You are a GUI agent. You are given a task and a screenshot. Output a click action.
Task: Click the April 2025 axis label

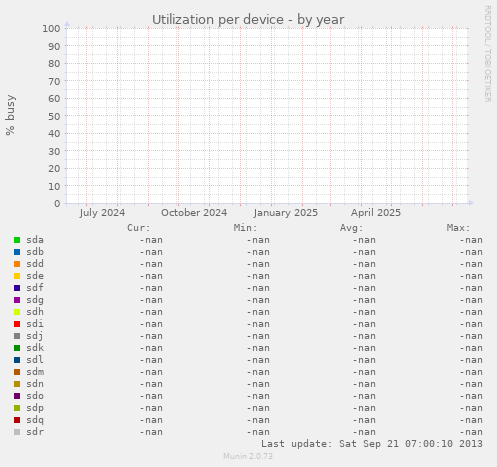click(376, 213)
